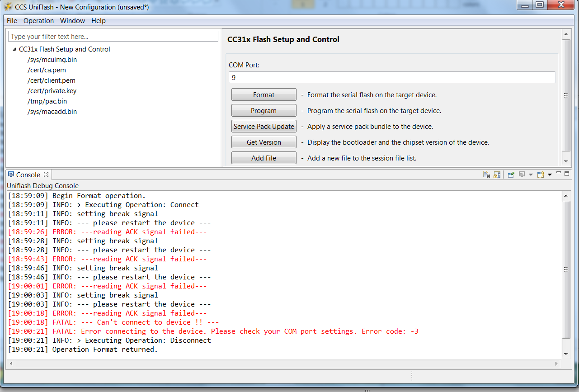Select /sys/macadd.bin in the tree
This screenshot has height=392, width=579.
click(52, 112)
